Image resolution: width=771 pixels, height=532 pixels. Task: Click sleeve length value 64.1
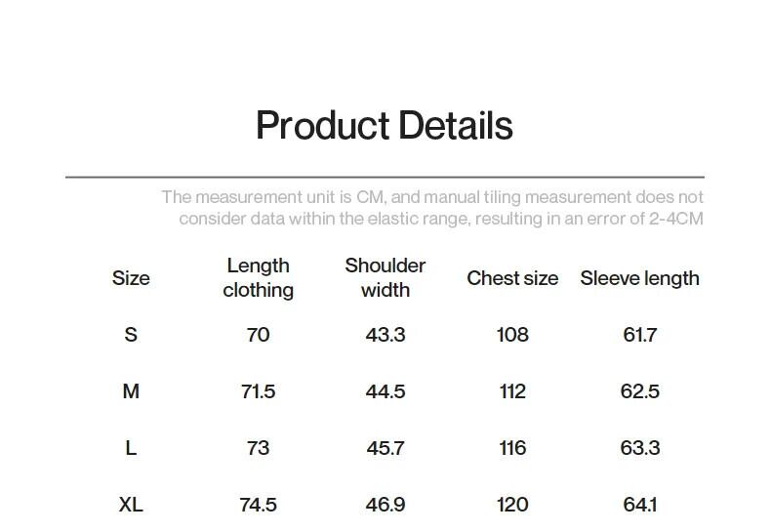point(639,505)
